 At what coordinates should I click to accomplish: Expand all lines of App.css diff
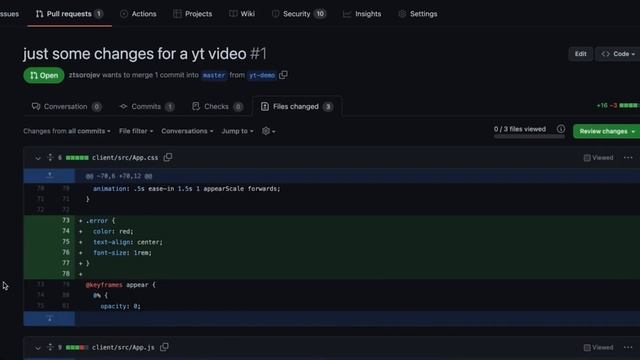pos(50,158)
